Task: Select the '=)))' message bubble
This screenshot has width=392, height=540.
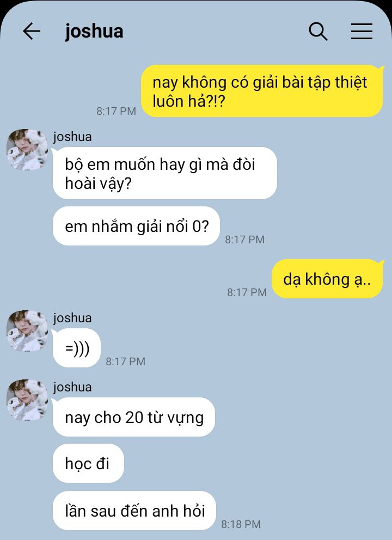Action: pyautogui.click(x=76, y=348)
